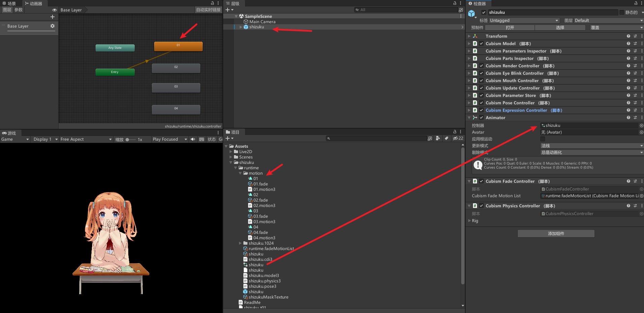644x313 pixels.
Task: Toggle hidden packages visibility count icon
Action: [458, 138]
